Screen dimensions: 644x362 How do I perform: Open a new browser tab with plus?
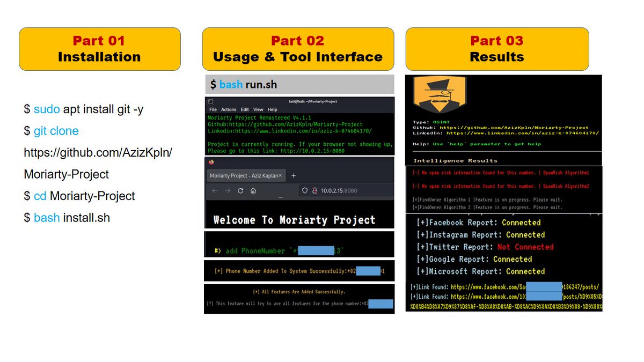(x=294, y=175)
